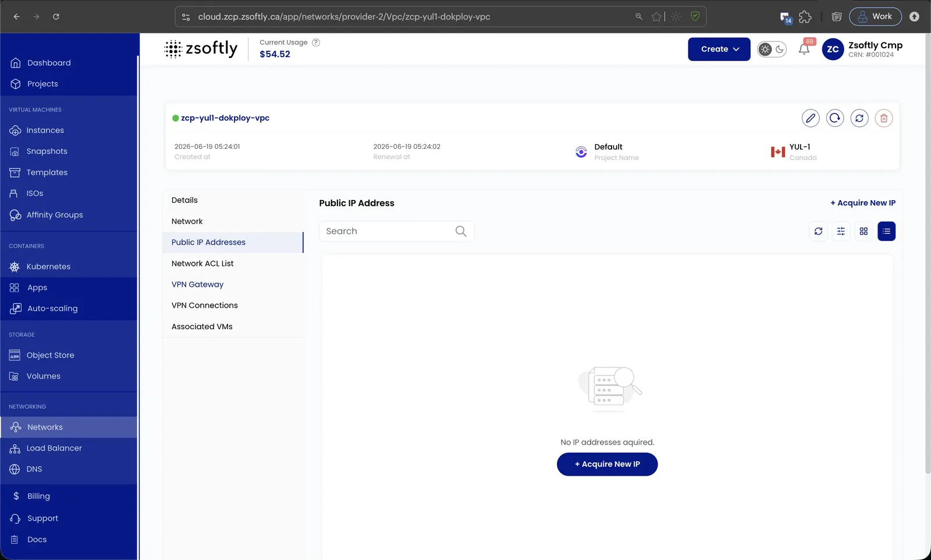The width and height of the screenshot is (931, 560).
Task: Open the Kubernetes section
Action: [x=48, y=266]
